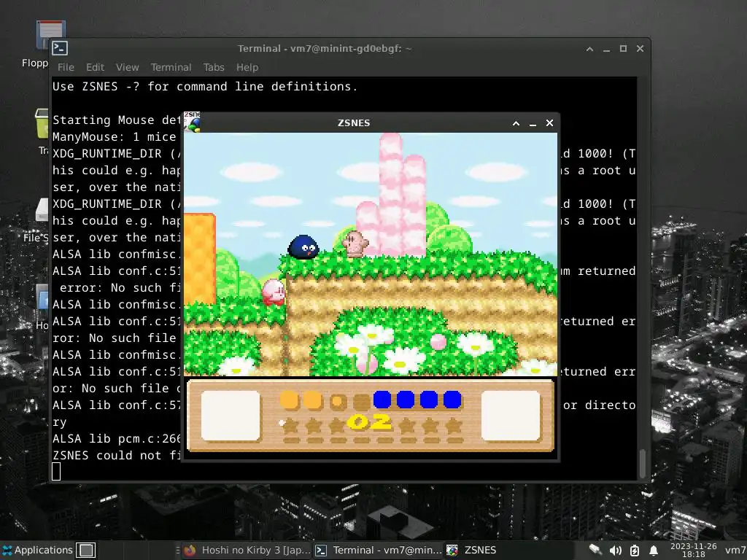747x560 pixels.
Task: Open the Terminal window's title bar icon menu
Action: (60, 48)
